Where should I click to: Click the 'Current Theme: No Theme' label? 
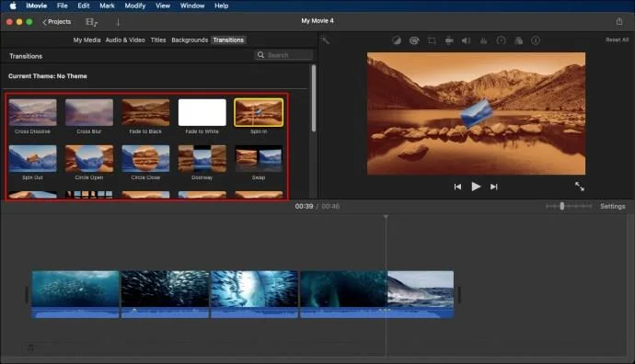click(x=47, y=76)
